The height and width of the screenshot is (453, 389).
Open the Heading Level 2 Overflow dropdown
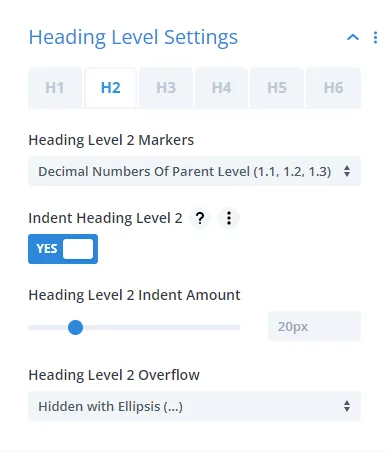[x=194, y=406]
